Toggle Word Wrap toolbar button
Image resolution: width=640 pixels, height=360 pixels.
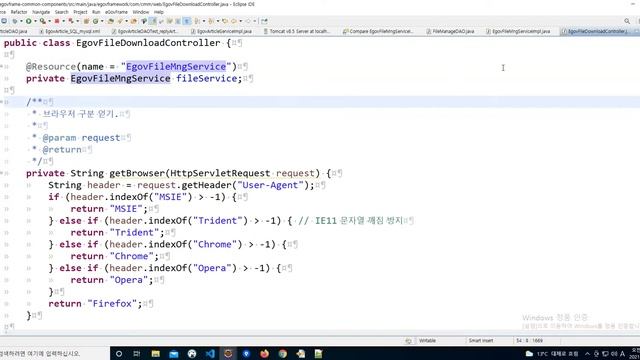(x=169, y=21)
